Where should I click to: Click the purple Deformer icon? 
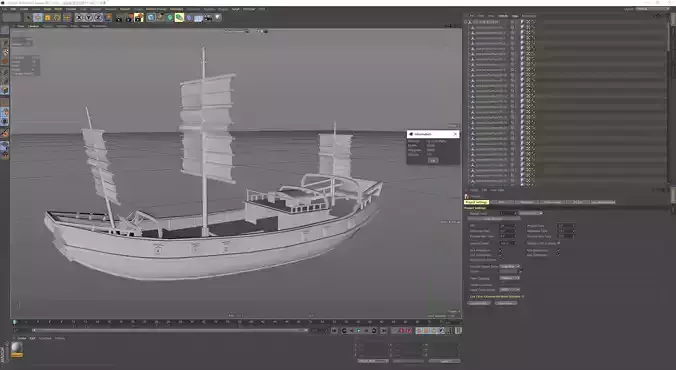[189, 18]
